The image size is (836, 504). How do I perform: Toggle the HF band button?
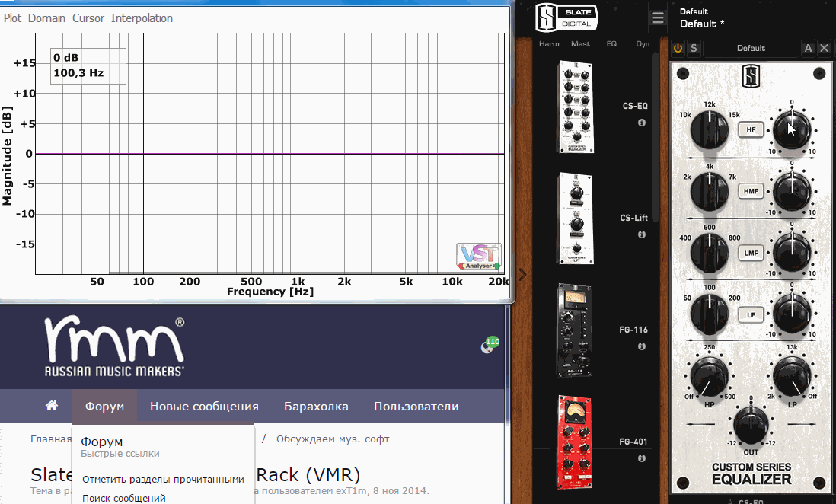[x=751, y=129]
